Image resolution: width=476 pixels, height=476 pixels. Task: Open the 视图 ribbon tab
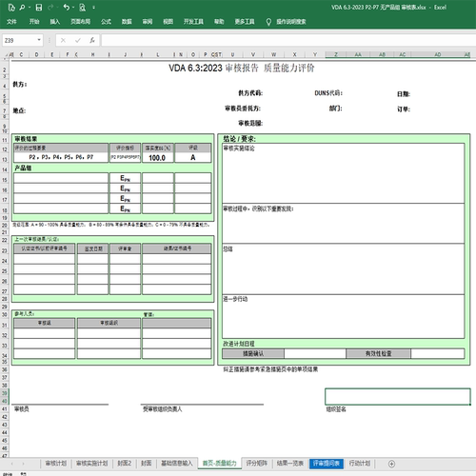pos(168,22)
